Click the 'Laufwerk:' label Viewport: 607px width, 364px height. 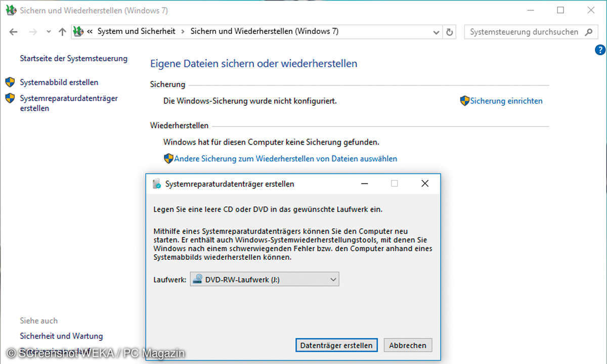pyautogui.click(x=170, y=279)
